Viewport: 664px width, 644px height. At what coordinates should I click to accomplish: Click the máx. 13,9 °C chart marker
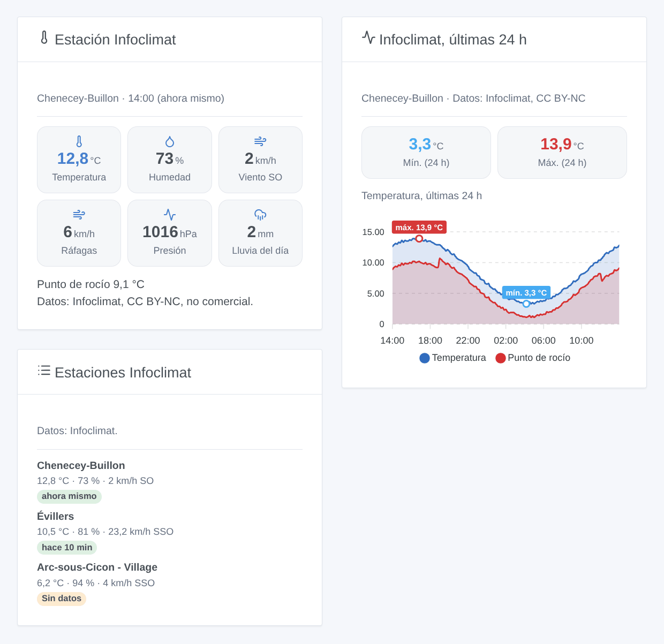(419, 239)
